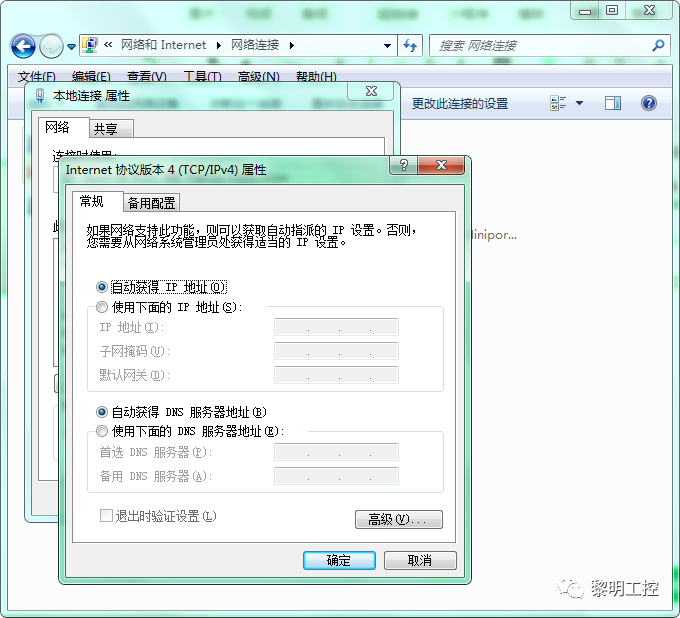Minimize the 网络连接 window
The image size is (680, 618).
point(585,10)
